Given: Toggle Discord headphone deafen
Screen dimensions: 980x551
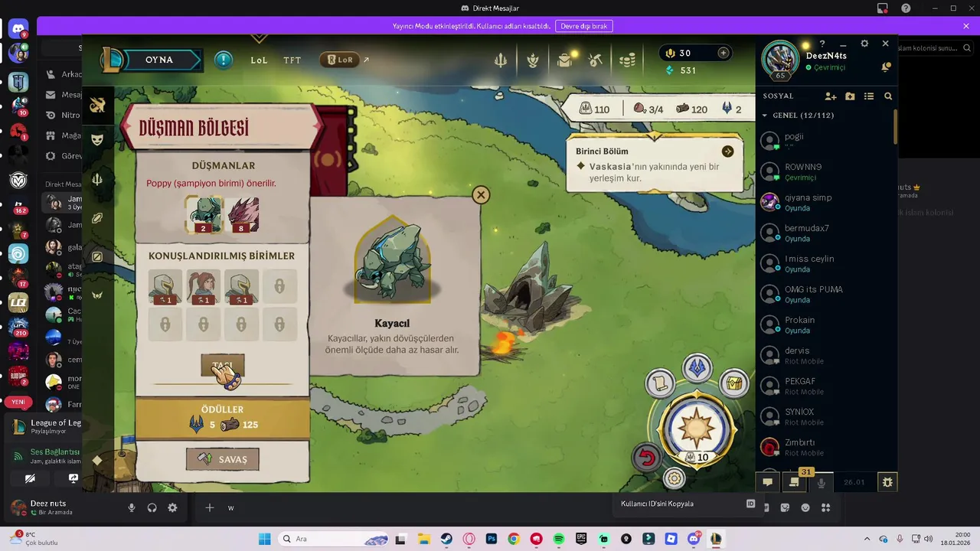Looking at the screenshot, I should point(152,507).
